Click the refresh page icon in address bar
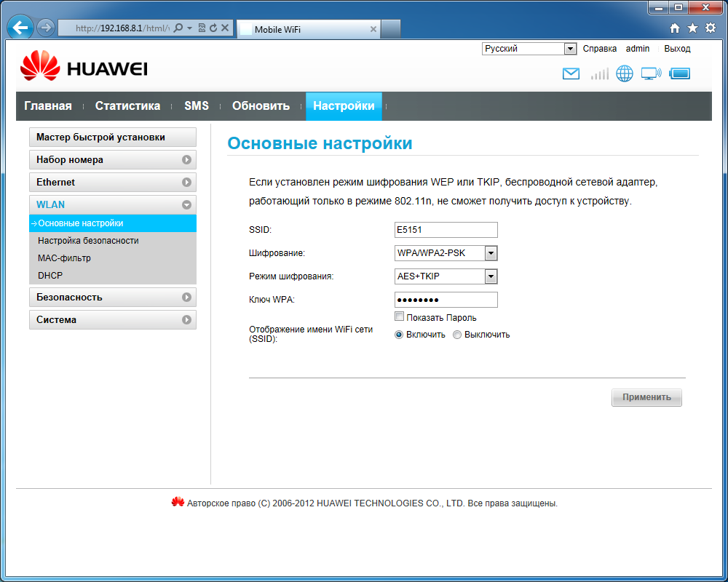728x582 pixels. (x=213, y=28)
